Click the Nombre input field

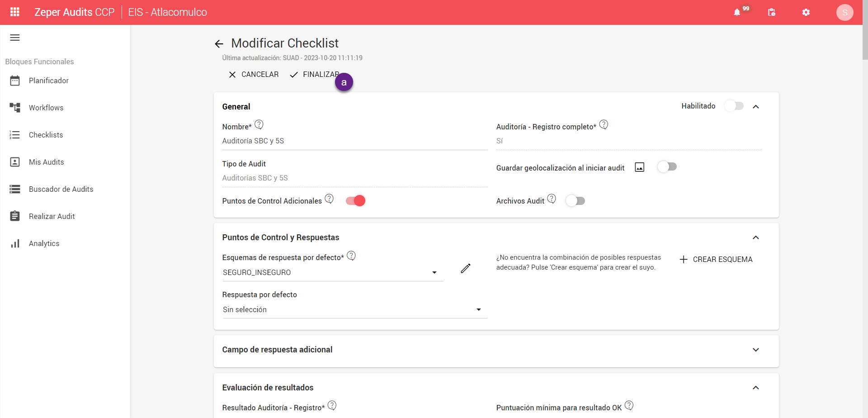pyautogui.click(x=354, y=141)
